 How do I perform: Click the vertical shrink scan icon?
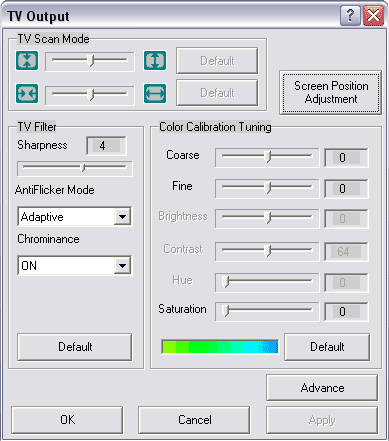(27, 60)
